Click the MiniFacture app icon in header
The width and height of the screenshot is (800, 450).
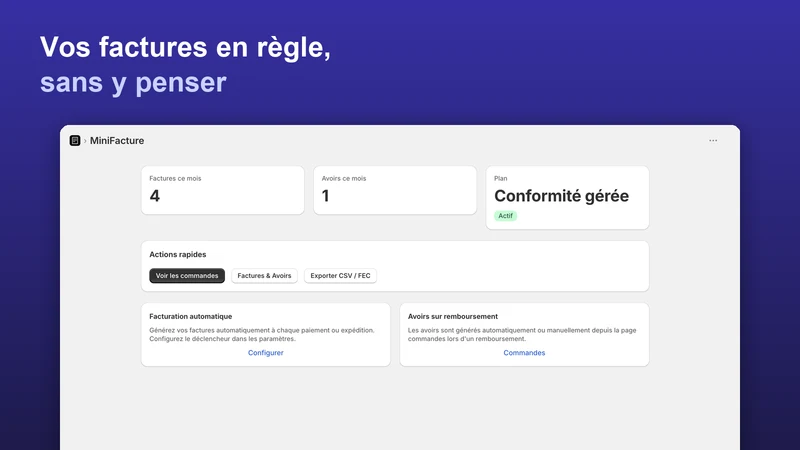[75, 140]
